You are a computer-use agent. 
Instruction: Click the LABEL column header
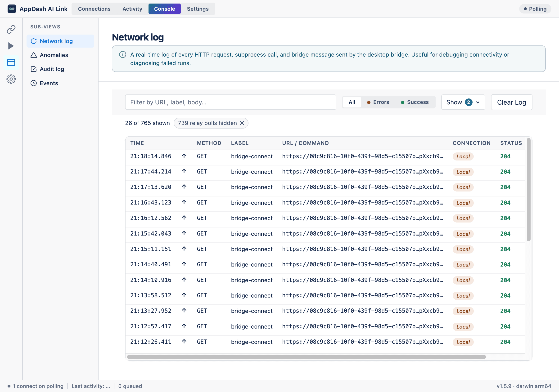240,143
